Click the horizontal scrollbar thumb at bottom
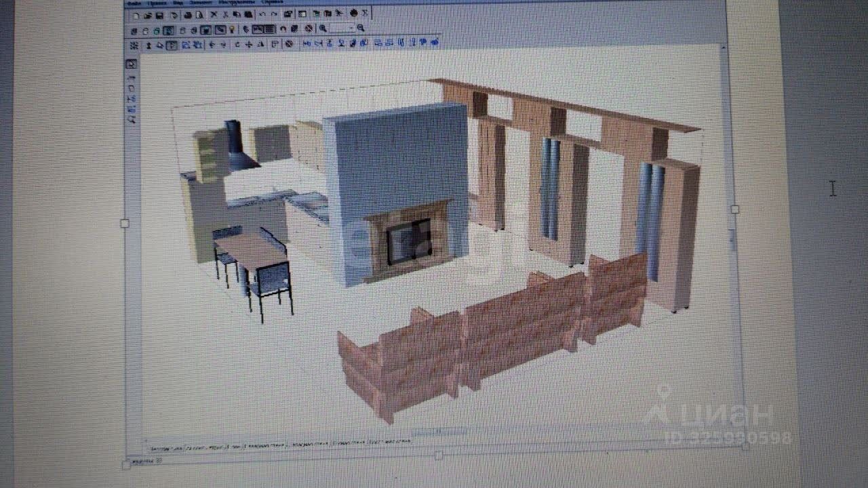868x488 pixels. coord(437,431)
